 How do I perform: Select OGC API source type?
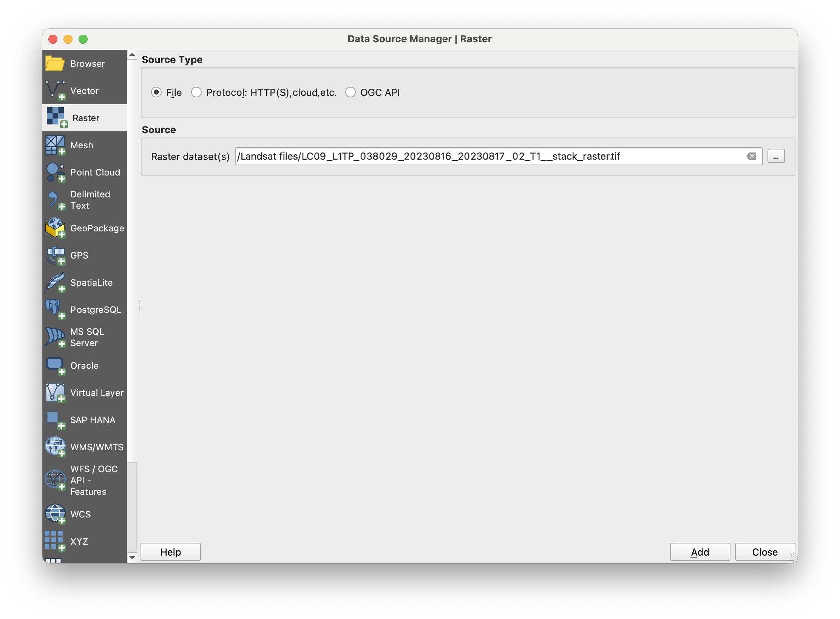[x=351, y=92]
